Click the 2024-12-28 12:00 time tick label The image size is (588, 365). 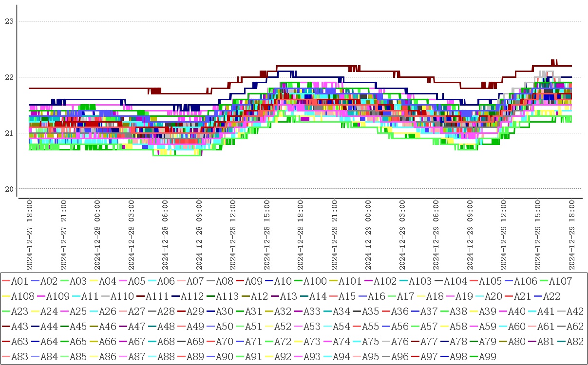232,234
